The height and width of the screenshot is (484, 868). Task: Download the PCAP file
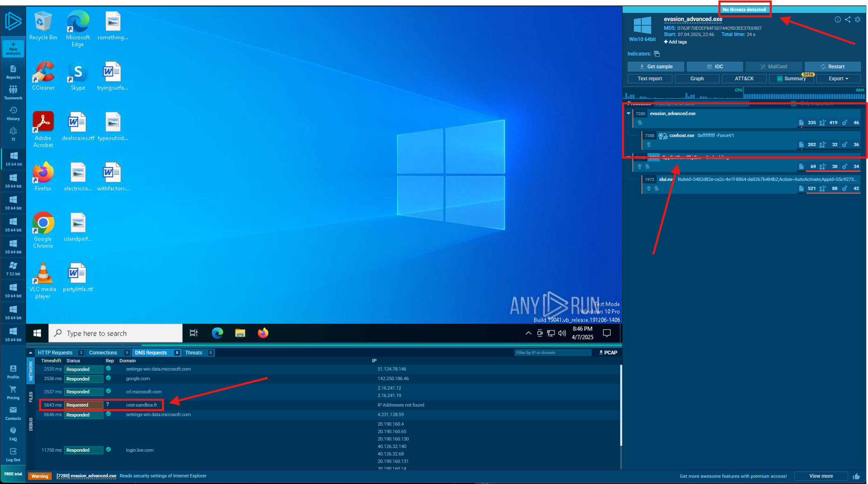click(608, 353)
